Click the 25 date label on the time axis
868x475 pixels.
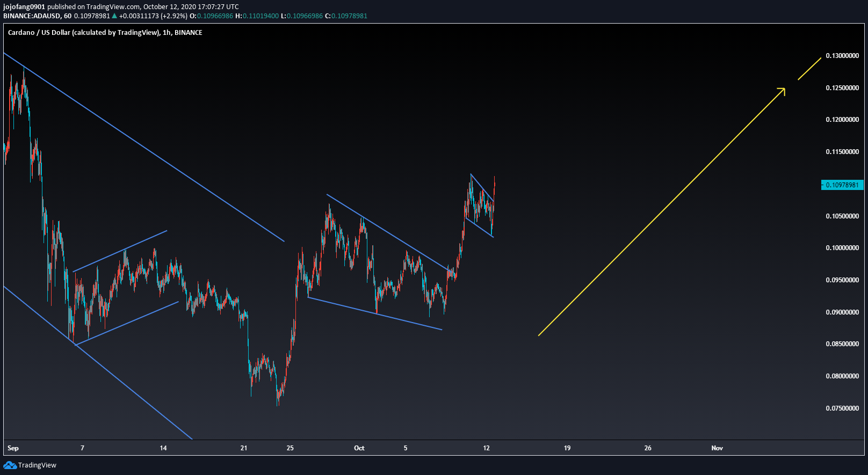point(290,448)
